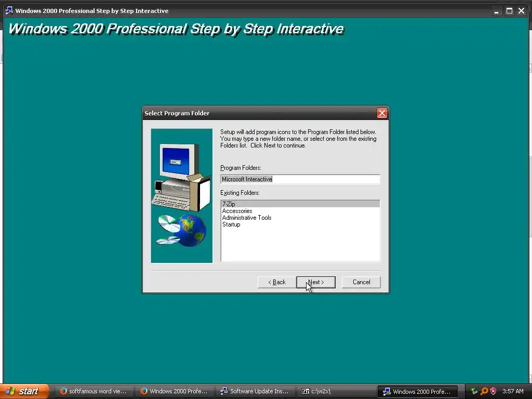Switch to Firefox Windows 2000 Profe taskbar item

click(x=175, y=391)
